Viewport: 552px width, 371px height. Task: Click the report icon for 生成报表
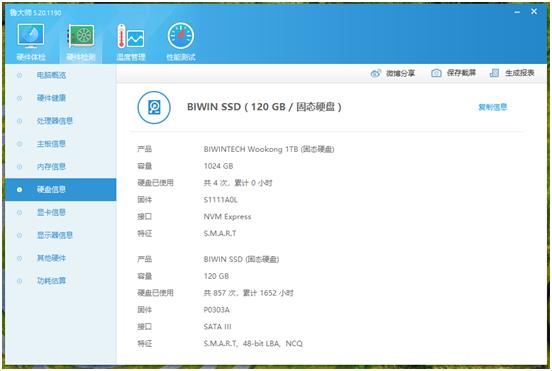pyautogui.click(x=494, y=73)
